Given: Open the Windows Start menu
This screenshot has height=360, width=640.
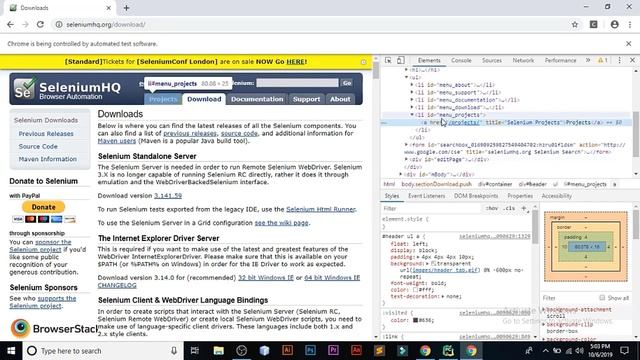Looking at the screenshot, I should (11, 351).
